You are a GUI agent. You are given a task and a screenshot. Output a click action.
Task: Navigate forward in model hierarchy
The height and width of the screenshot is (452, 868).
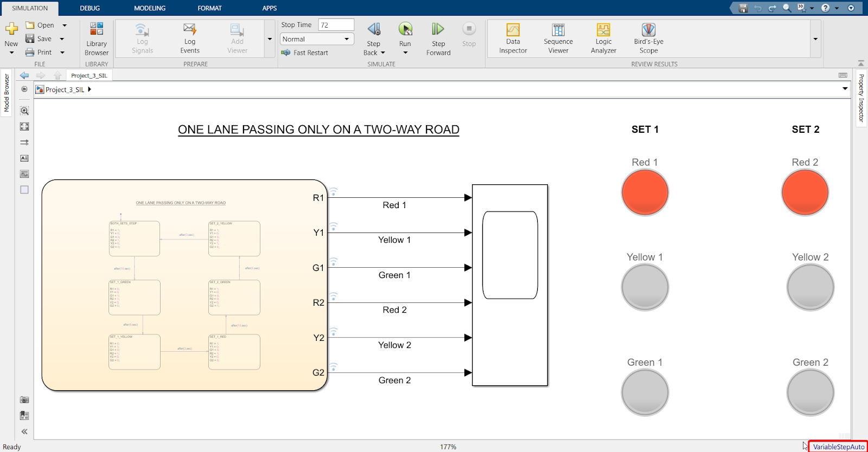point(41,75)
